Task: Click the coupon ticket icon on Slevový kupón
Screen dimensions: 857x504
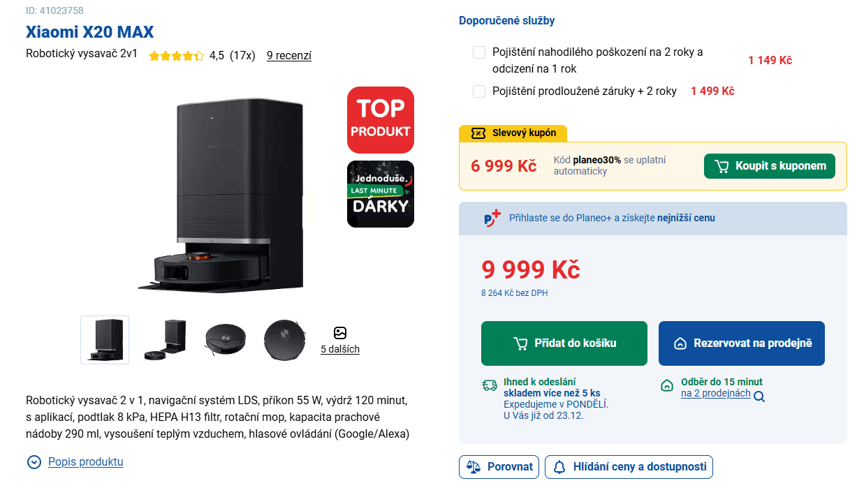Action: [477, 133]
